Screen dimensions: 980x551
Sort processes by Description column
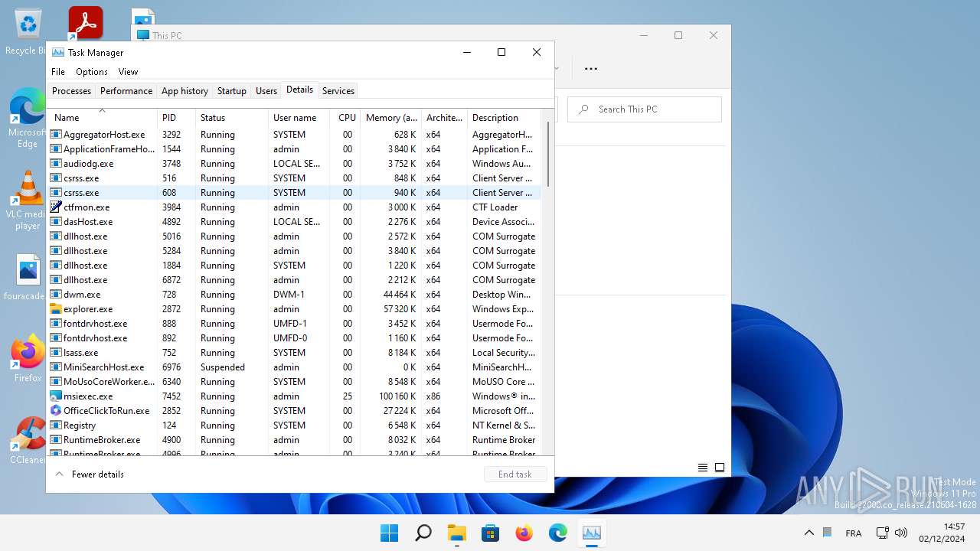pos(504,118)
